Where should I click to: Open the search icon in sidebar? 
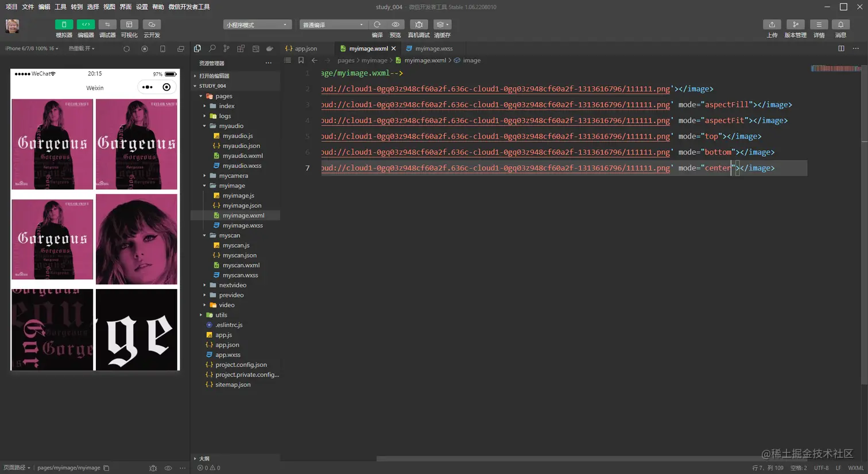click(212, 49)
